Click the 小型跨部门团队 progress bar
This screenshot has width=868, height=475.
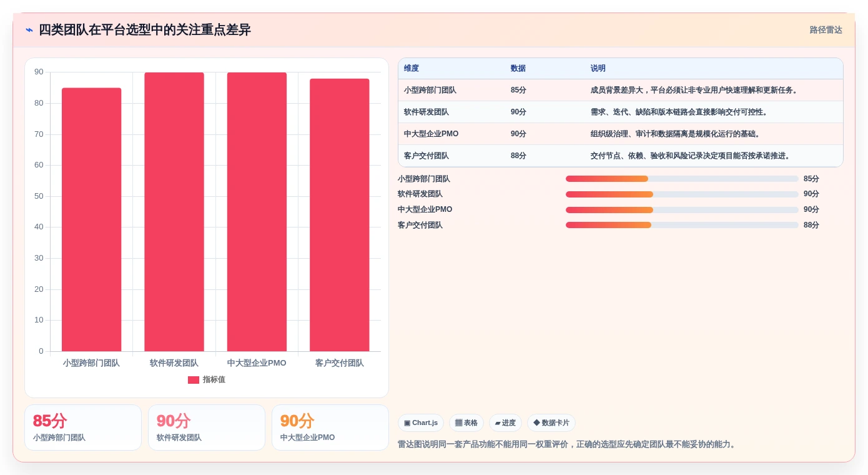tap(682, 179)
